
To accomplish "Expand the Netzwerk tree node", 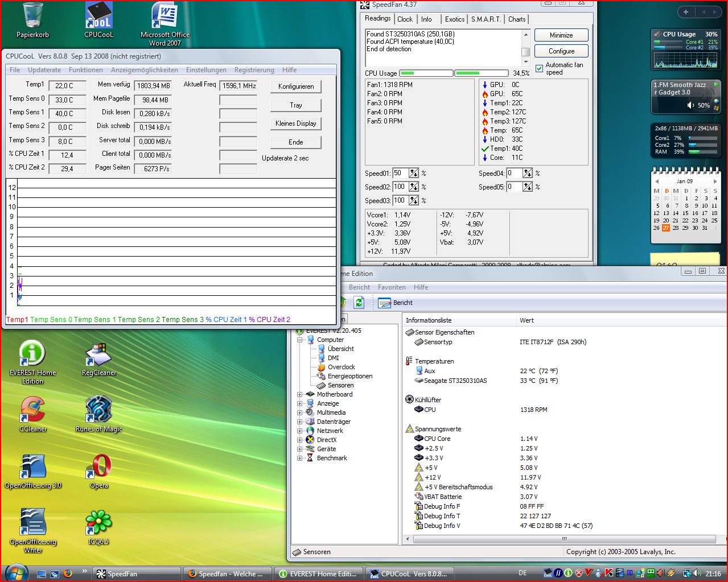I will point(300,431).
